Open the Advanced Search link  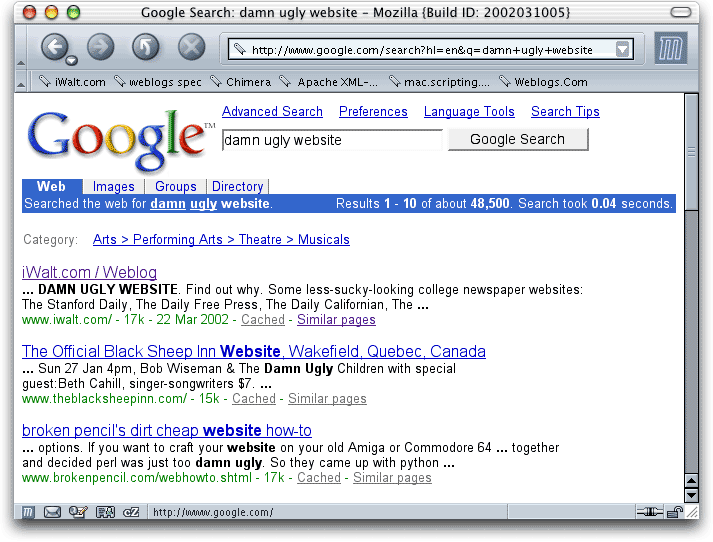pyautogui.click(x=272, y=112)
